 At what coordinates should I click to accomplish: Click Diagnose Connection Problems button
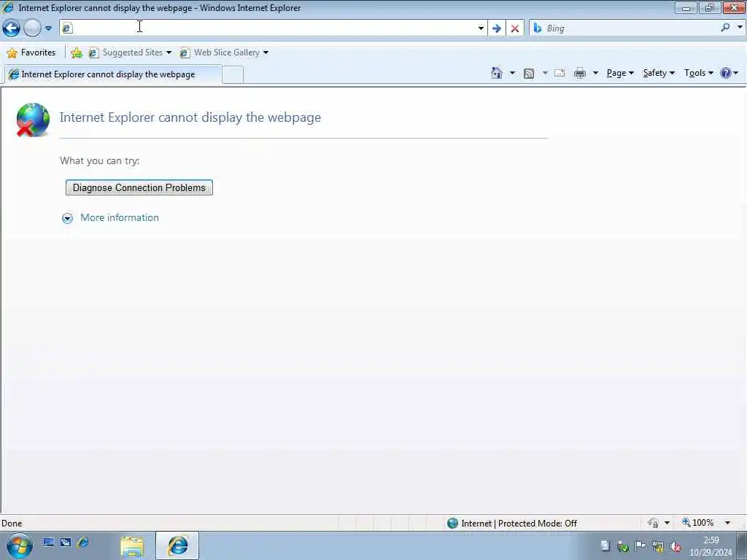[139, 187]
